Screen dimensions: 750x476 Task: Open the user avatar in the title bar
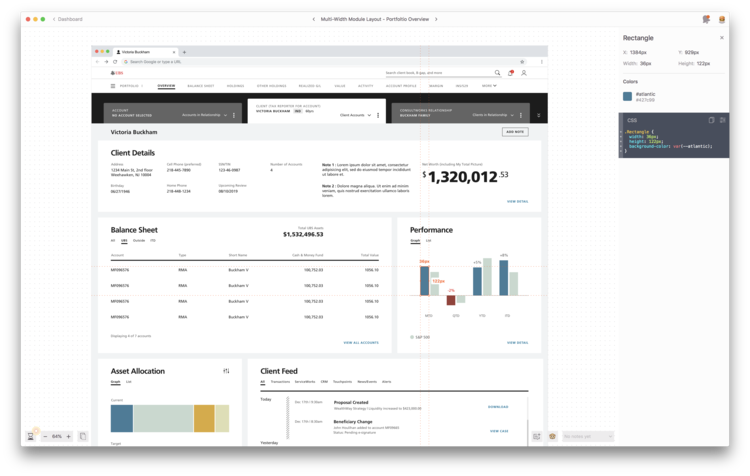coord(722,19)
